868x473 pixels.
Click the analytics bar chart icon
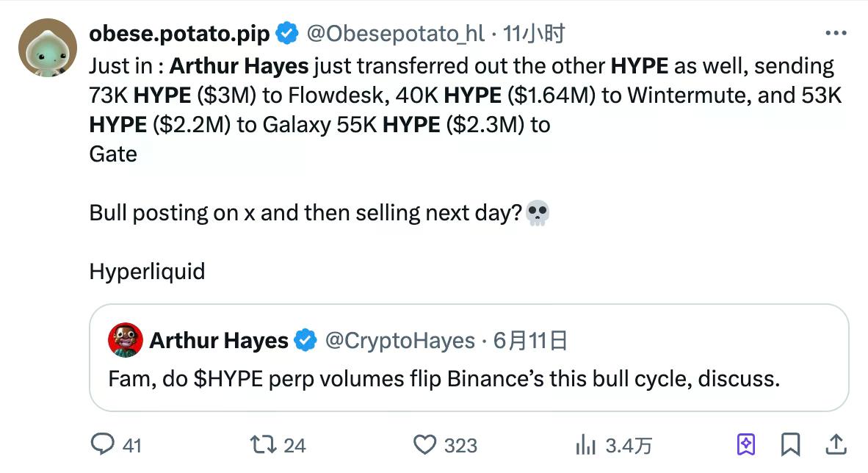[584, 444]
